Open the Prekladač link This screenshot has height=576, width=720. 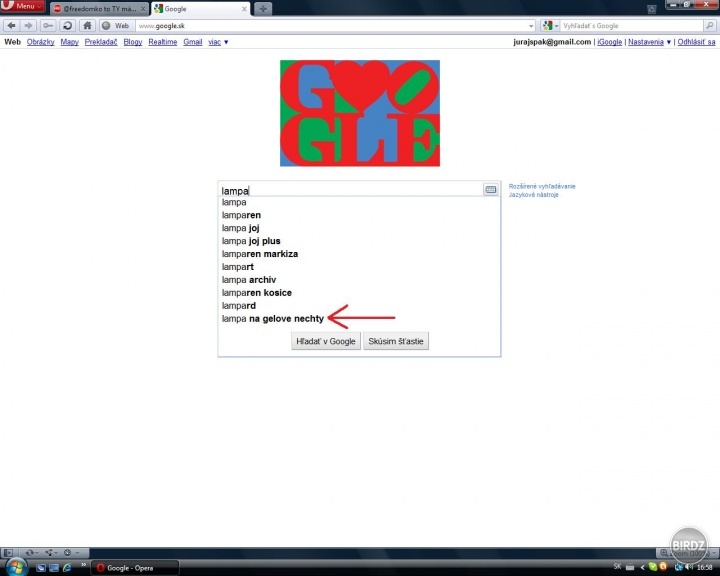click(101, 42)
